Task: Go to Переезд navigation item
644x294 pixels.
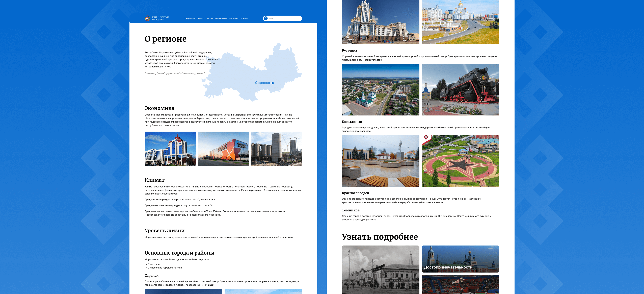Action: [x=201, y=18]
